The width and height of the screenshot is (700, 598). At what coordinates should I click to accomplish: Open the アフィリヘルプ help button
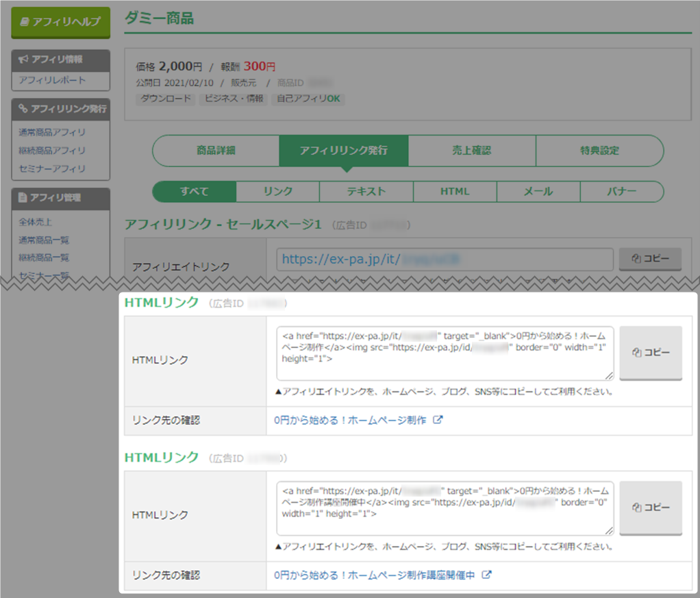(60, 22)
